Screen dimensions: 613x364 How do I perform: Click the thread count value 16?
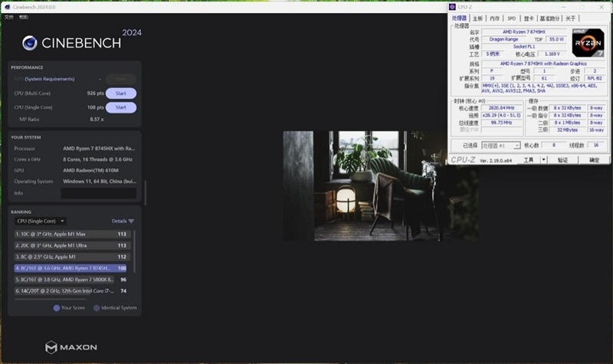tap(596, 145)
